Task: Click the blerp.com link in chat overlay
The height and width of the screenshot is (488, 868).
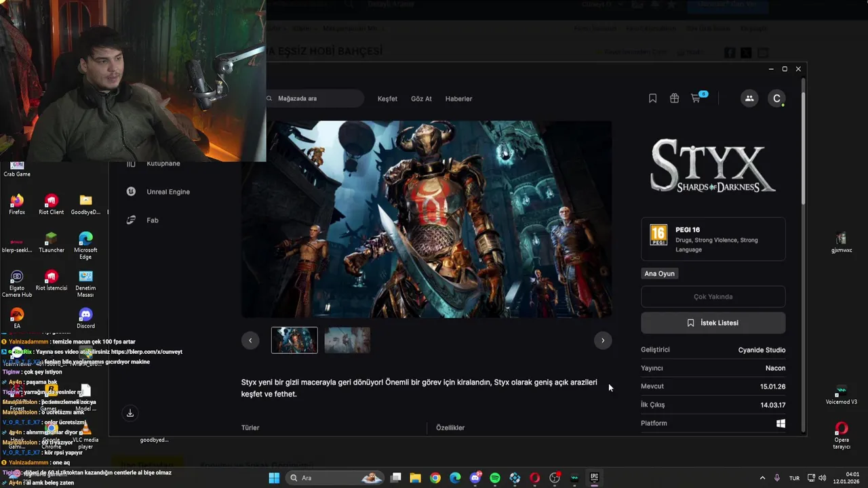Action: 147,352
